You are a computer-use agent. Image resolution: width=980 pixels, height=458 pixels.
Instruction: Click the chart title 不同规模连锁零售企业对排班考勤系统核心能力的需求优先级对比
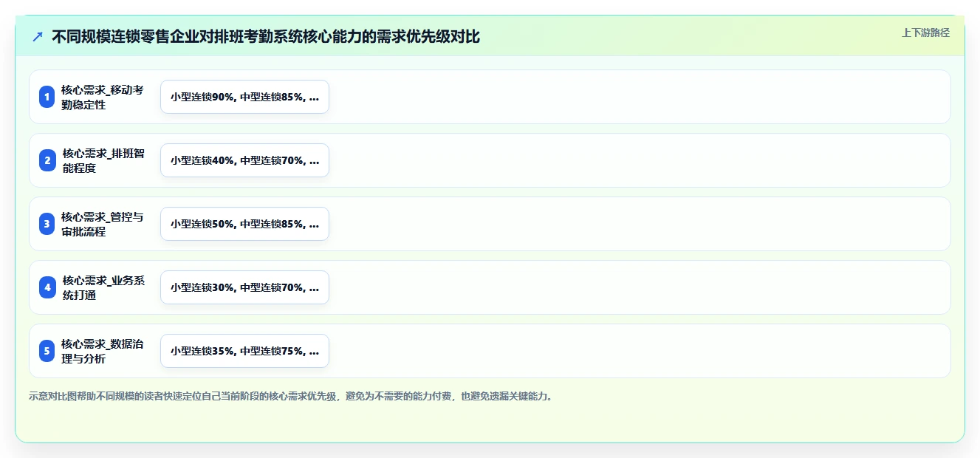pyautogui.click(x=266, y=37)
